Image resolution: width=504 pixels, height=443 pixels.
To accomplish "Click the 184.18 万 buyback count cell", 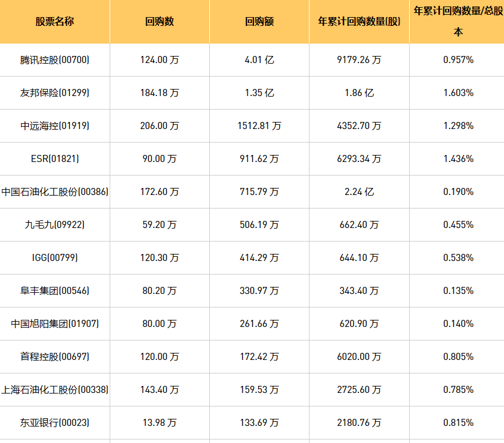I will [159, 93].
